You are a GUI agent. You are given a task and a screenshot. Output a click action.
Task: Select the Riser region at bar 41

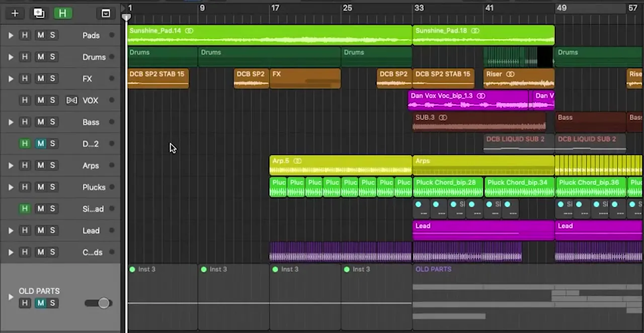519,78
